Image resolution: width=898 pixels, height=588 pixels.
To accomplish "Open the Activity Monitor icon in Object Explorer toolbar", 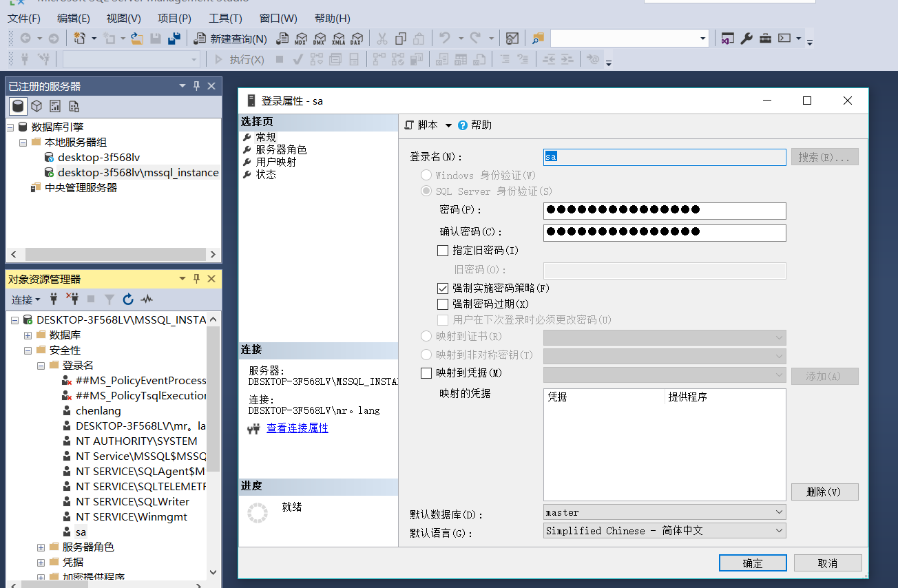I will [x=145, y=299].
